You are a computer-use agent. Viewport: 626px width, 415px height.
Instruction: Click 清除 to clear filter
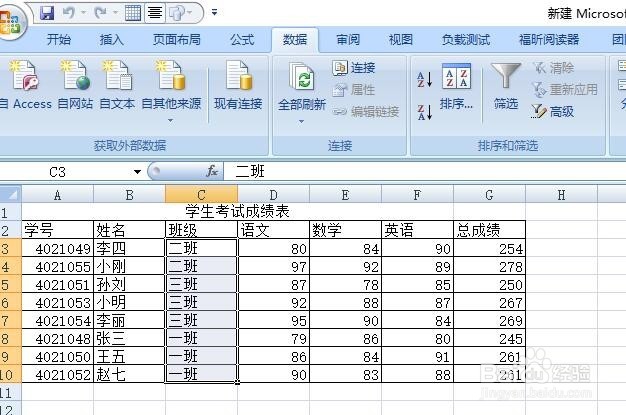(x=554, y=68)
